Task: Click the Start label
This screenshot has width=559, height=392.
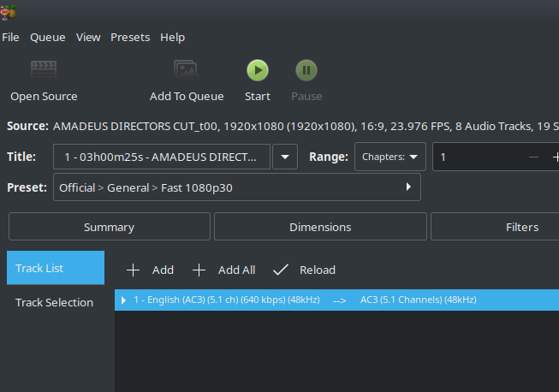Action: (258, 96)
